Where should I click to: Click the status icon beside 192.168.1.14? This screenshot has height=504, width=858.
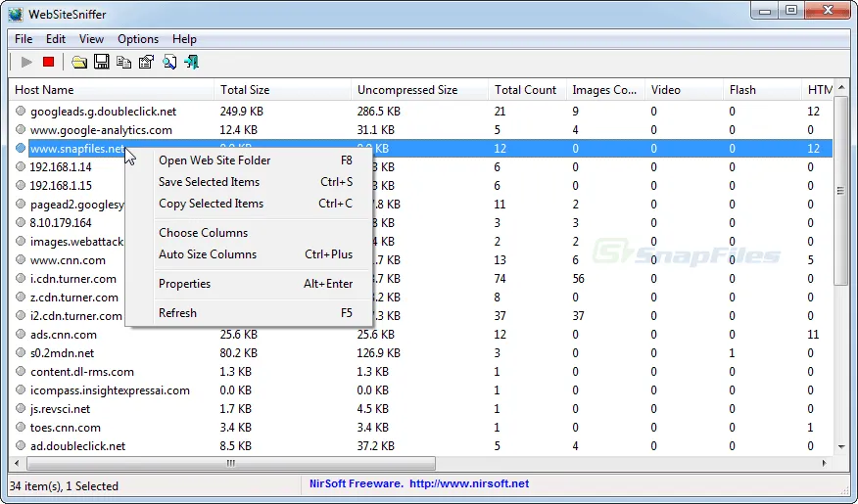click(x=21, y=166)
